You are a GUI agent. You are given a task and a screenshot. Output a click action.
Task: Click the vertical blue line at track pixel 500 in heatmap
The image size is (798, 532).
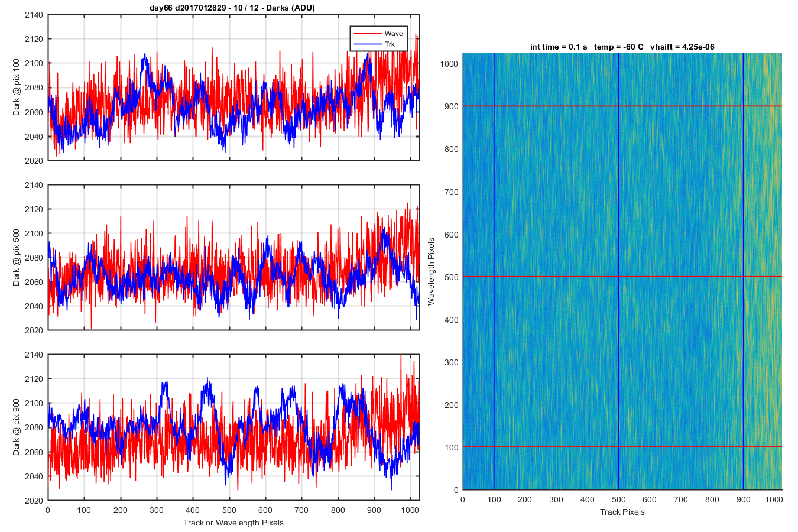tap(618, 271)
